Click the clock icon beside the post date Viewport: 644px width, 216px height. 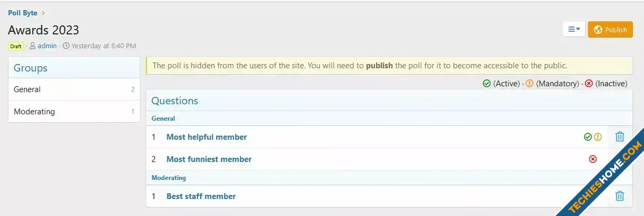66,46
